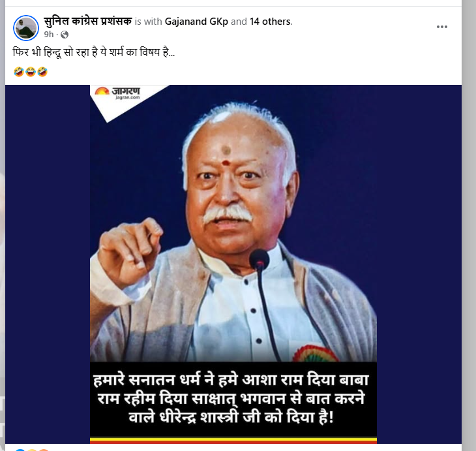Click the middle tears-of-joy emoji
476x451 pixels.
pyautogui.click(x=31, y=72)
